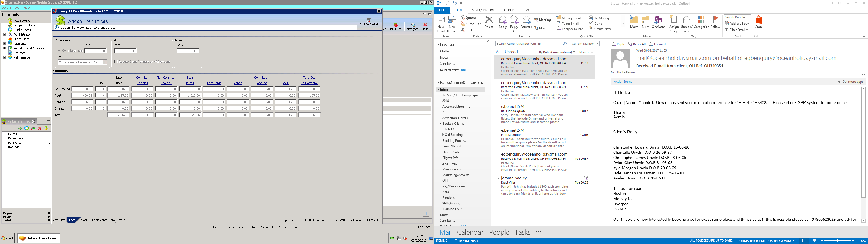Click Calendar in Outlook navigation bar
Image resolution: width=868 pixels, height=244 pixels.
coord(470,232)
